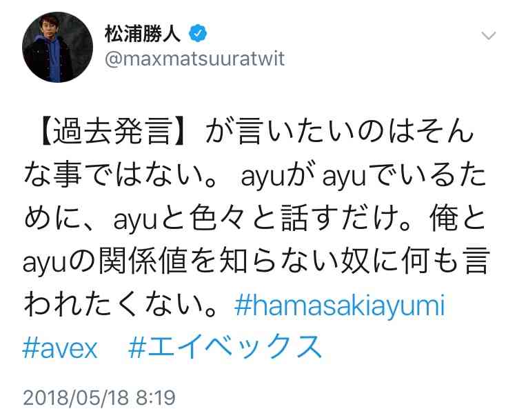Open display name 松浦勝人 profile
Image resolution: width=517 pixels, height=420 pixels.
pyautogui.click(x=143, y=34)
